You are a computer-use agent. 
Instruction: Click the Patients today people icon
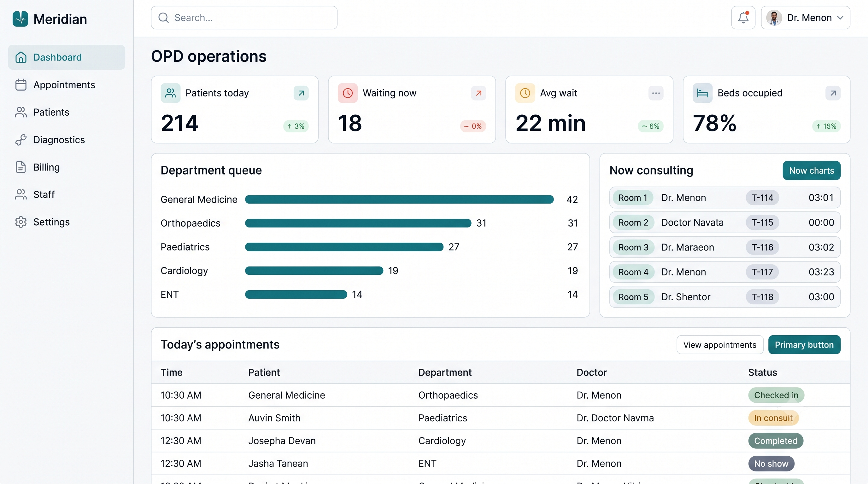171,93
